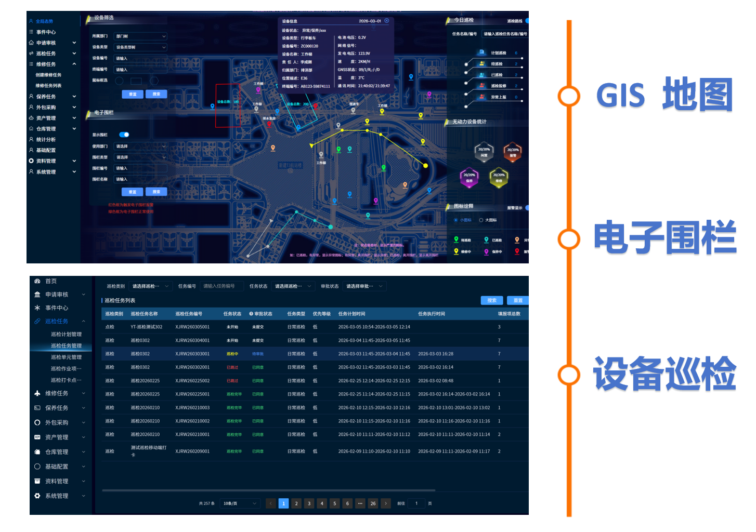Open the 任务状态 filter dropdown
The height and width of the screenshot is (532, 756).
[x=293, y=286]
